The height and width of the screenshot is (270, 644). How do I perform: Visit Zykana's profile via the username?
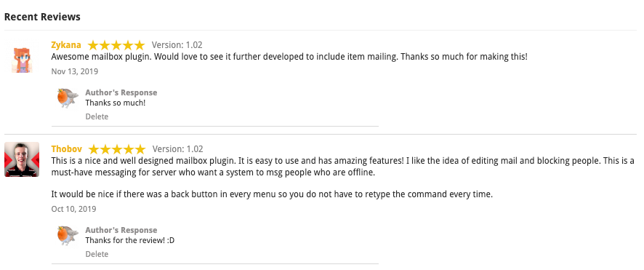(x=66, y=45)
